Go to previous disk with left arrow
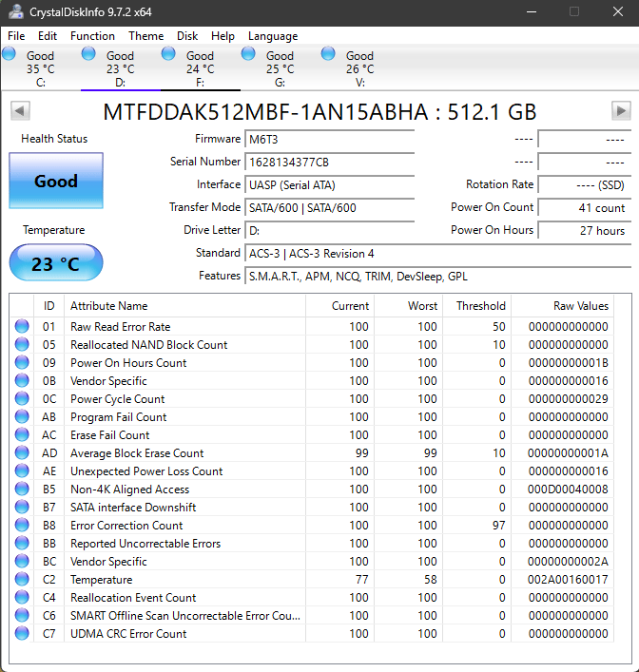The image size is (639, 672). (x=20, y=111)
